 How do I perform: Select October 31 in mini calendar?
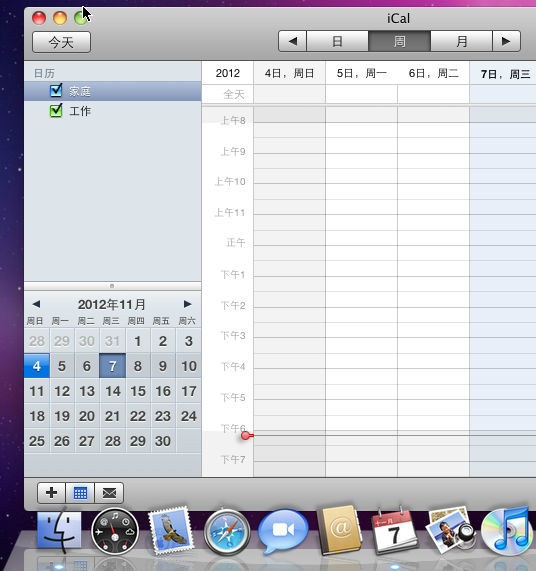[113, 341]
